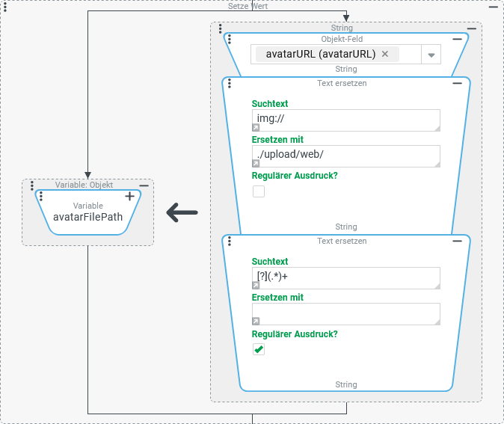Viewport: 504px width, 424px height.
Task: Click the empty Ersetzen mit field
Action: (x=345, y=313)
